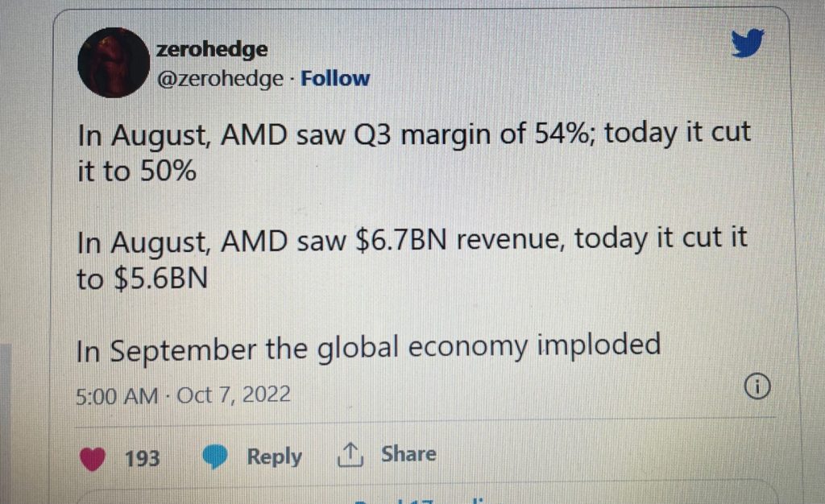The height and width of the screenshot is (504, 825).
Task: Click the @zerohedge handle
Action: [220, 79]
